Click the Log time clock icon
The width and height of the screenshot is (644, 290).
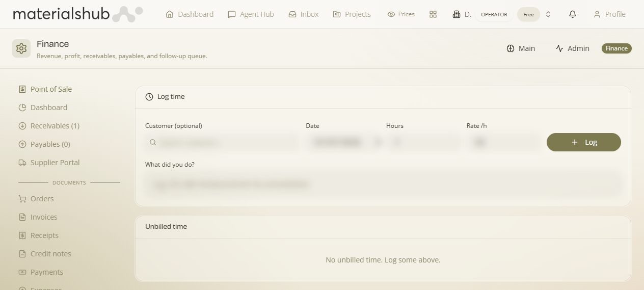[x=149, y=97]
